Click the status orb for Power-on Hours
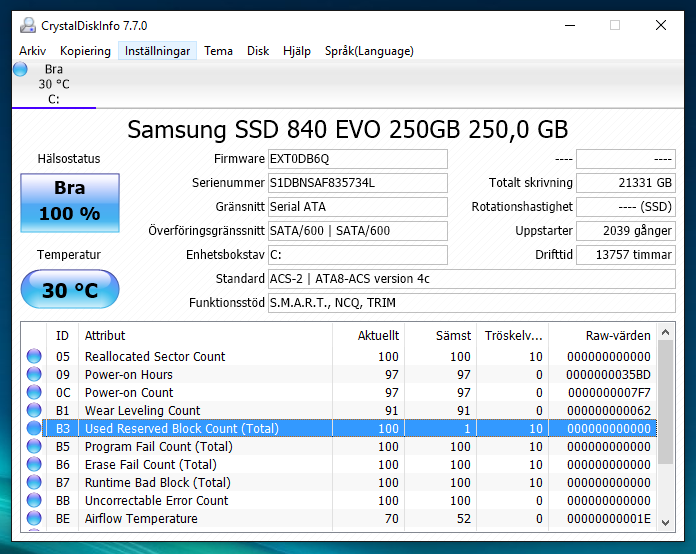The image size is (696, 554). [34, 374]
